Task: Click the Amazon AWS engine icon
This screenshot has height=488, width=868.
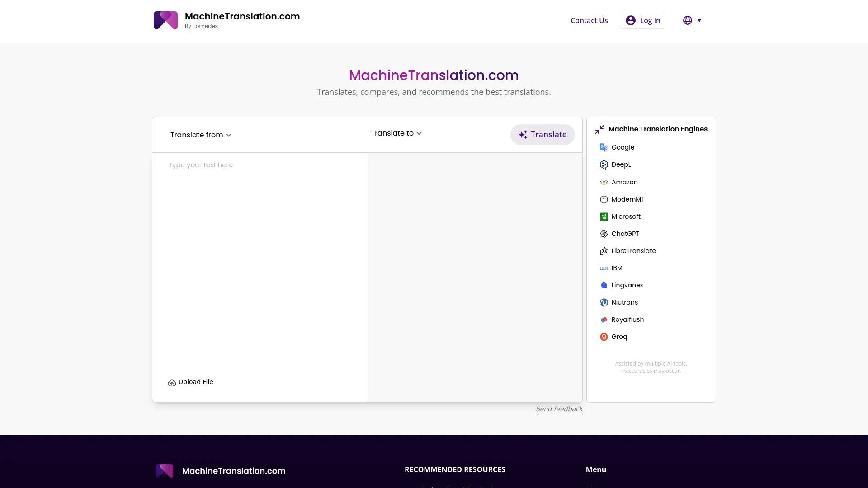Action: [x=604, y=182]
